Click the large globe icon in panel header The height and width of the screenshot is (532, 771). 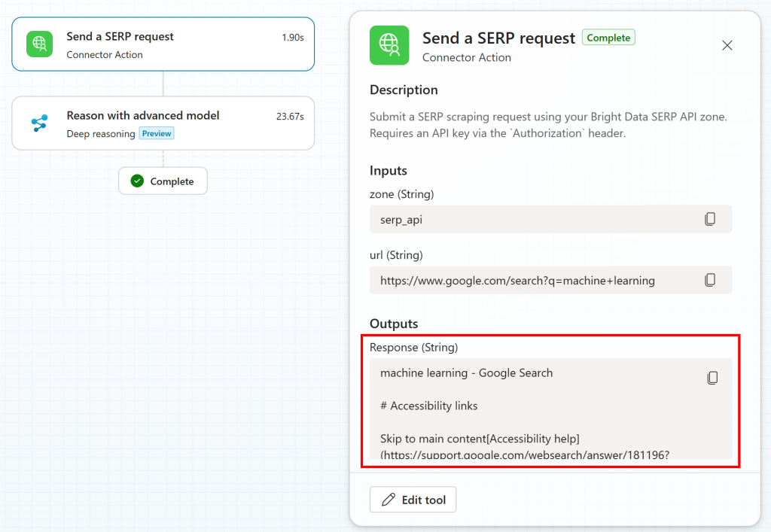click(x=389, y=45)
